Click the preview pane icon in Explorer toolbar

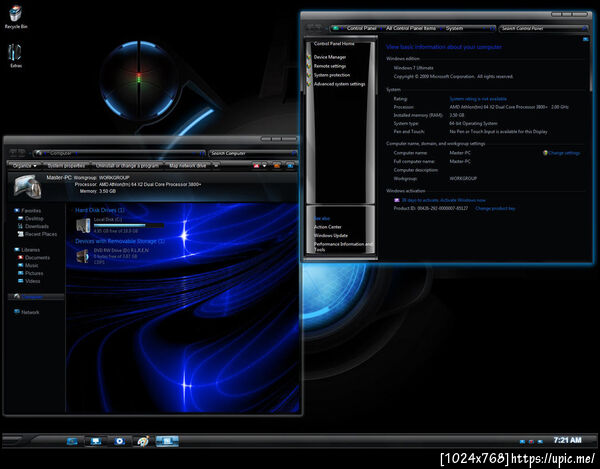tap(277, 166)
